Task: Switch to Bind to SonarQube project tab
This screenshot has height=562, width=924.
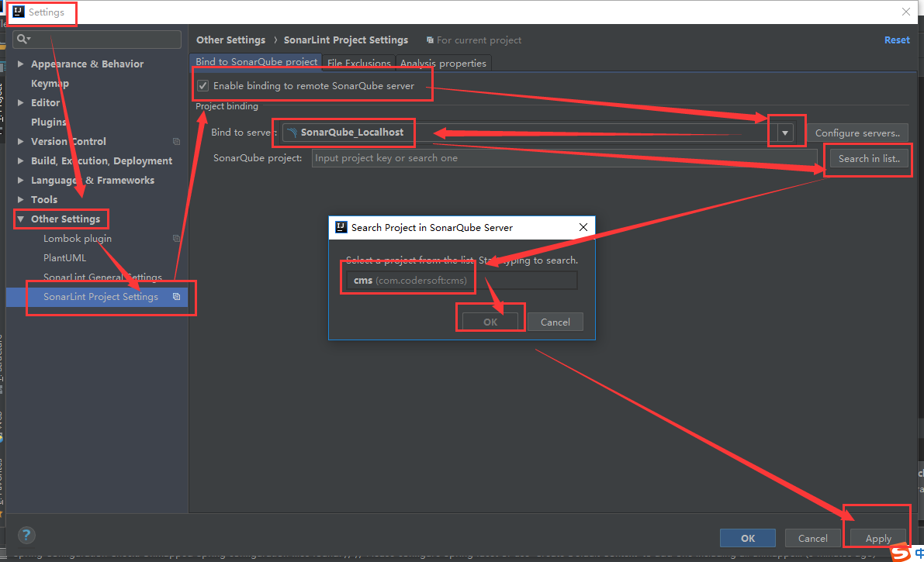Action: point(256,62)
